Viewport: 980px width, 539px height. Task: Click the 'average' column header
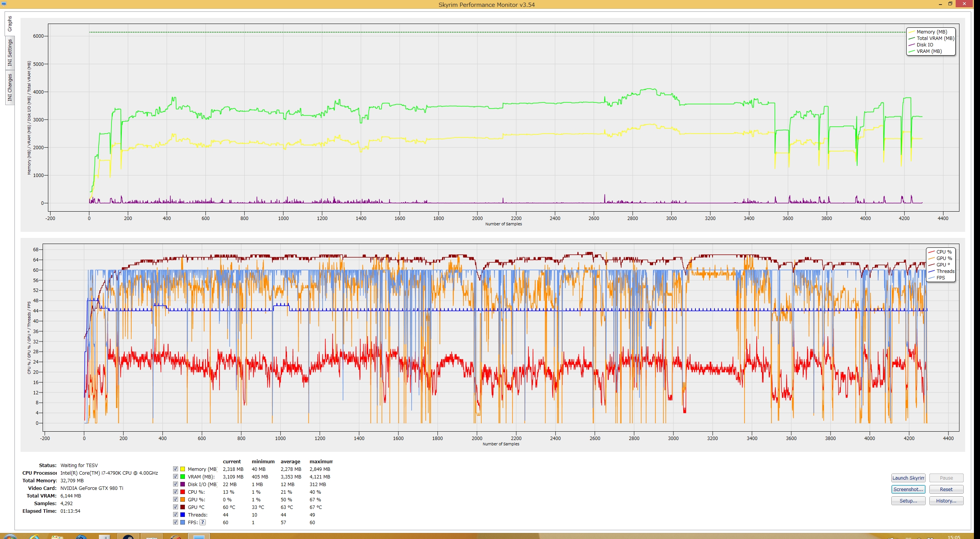(290, 461)
